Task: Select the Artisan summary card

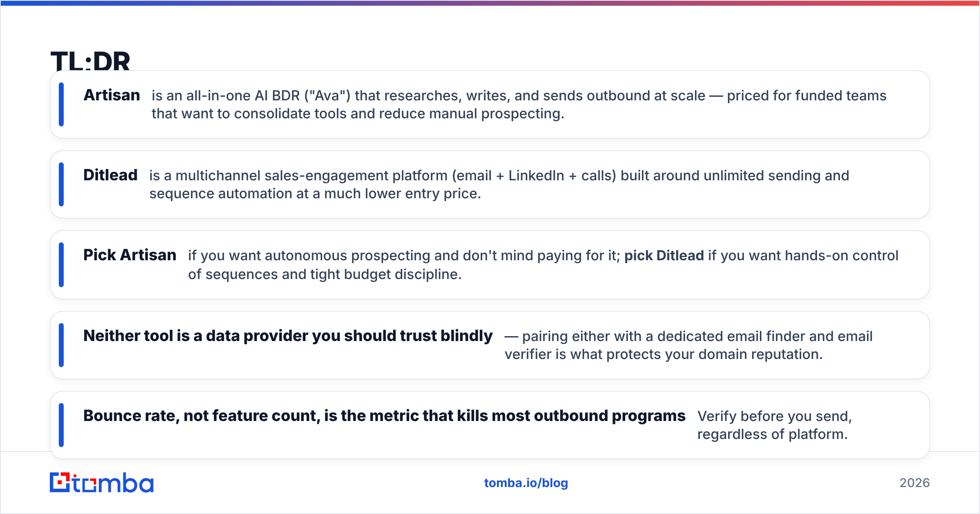Action: [490, 104]
